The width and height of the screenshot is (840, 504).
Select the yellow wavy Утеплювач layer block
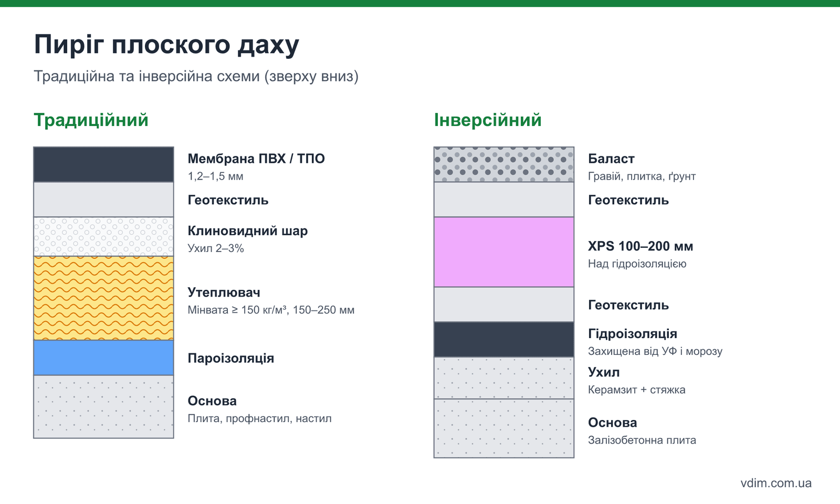point(103,298)
